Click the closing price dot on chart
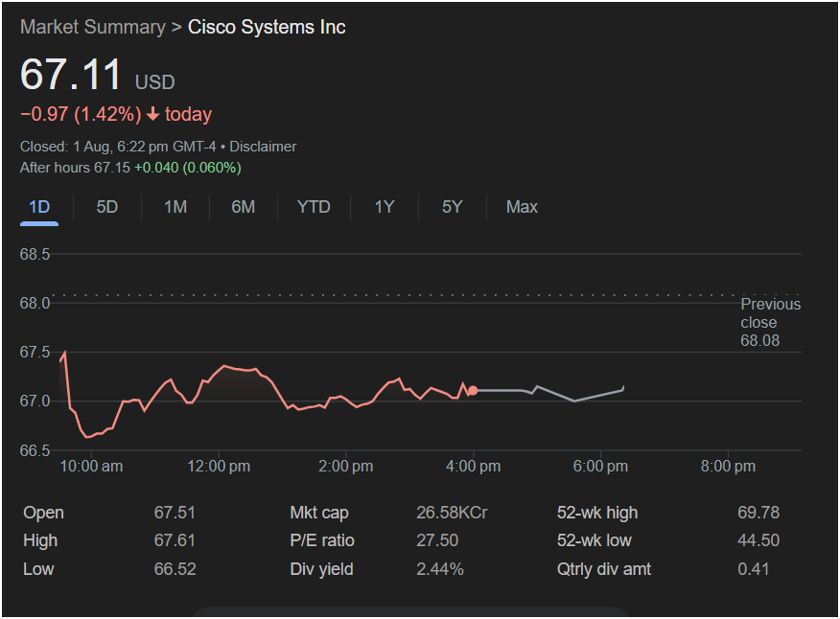 (473, 390)
